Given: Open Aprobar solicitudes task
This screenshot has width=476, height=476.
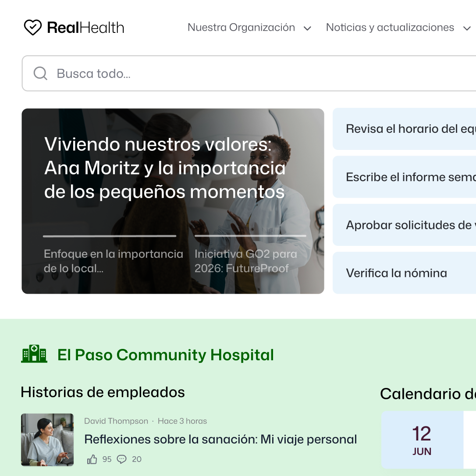Looking at the screenshot, I should [405, 225].
